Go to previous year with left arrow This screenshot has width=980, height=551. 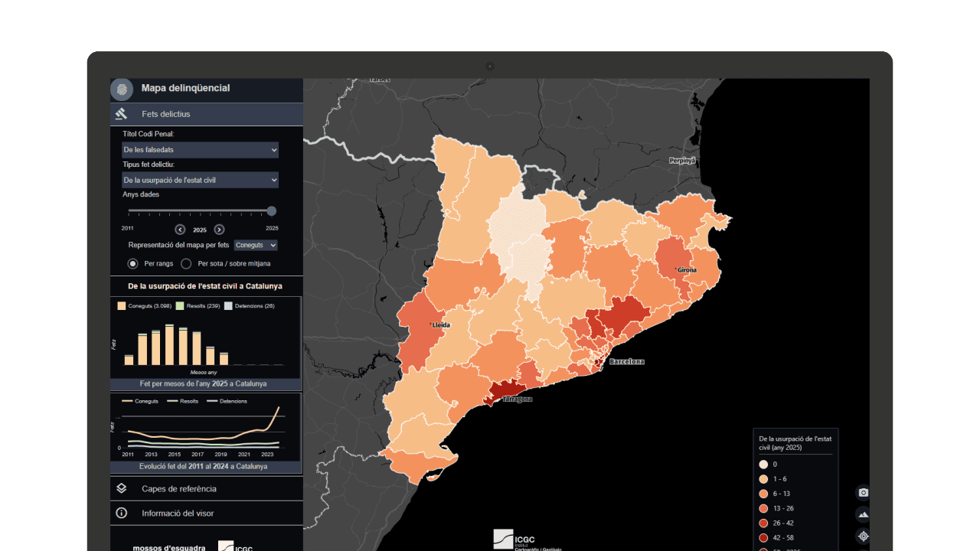[x=180, y=230]
